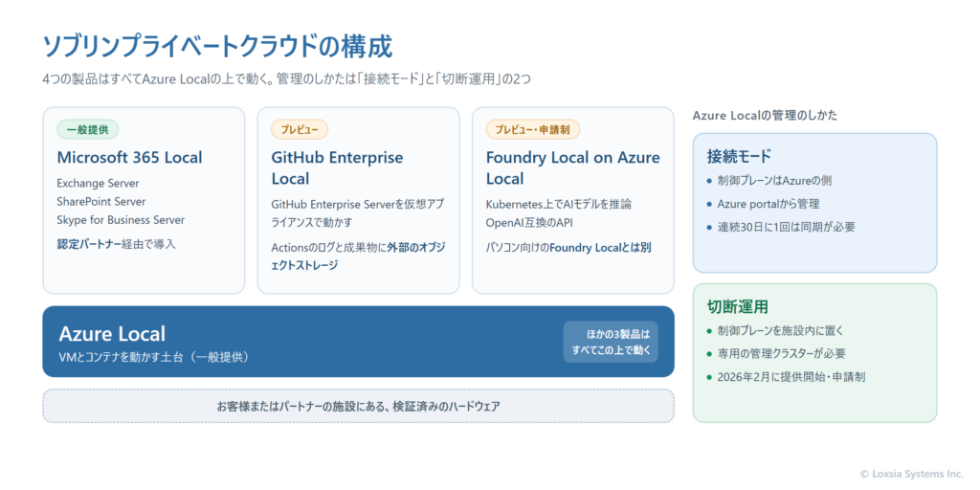
Task: Click the プレビュー badge above GitHub Enterprise Local
Action: [x=300, y=129]
